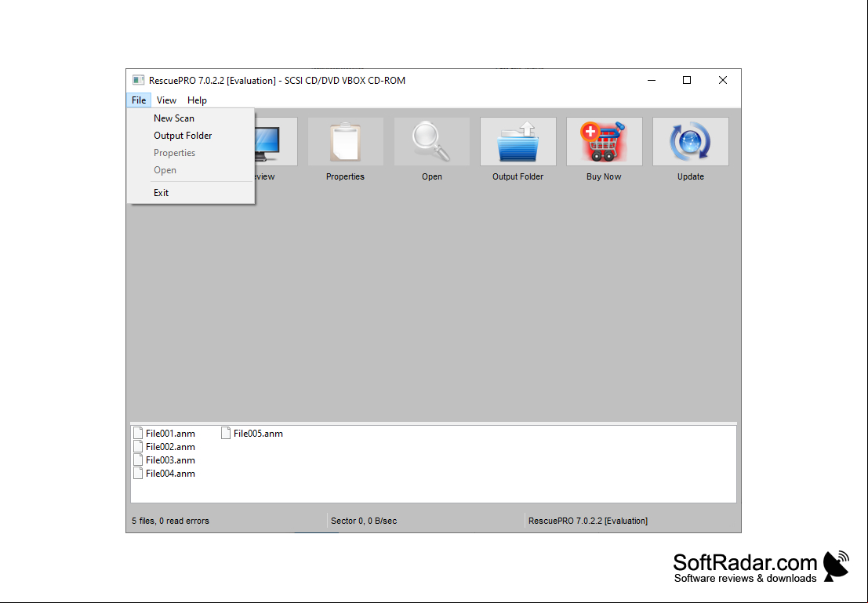Screen dimensions: 868x603
Task: Click the 'RescuePRO 7.0.2.2 [Evaluation]' status bar text
Action: 588,521
